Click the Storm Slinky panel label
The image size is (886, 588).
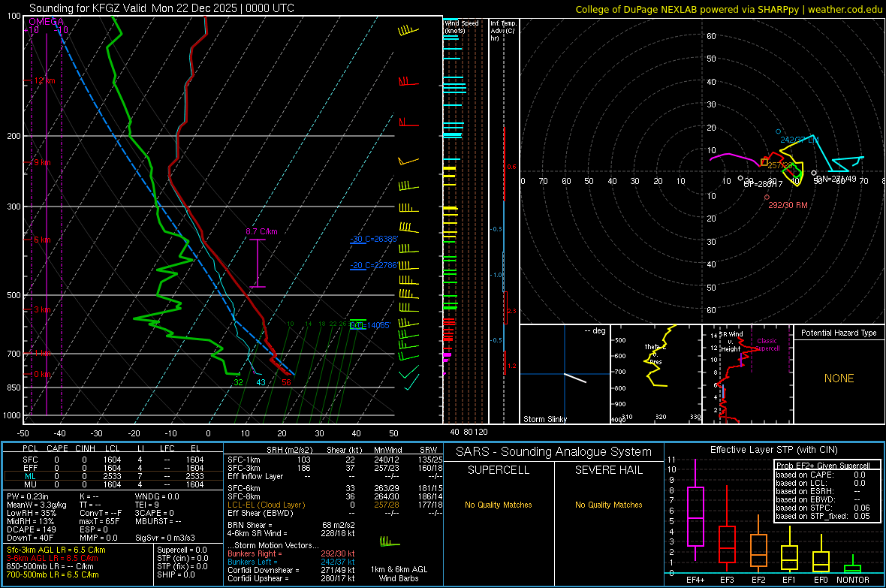[x=544, y=419]
